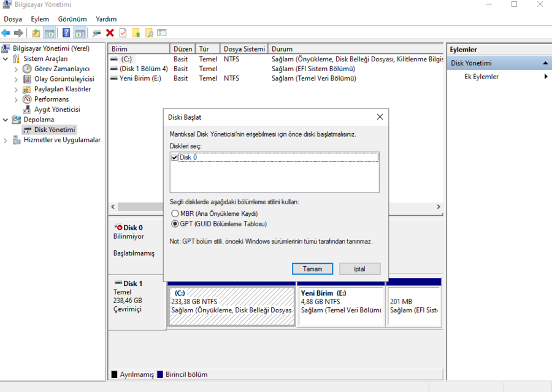
Task: Click the horizontal scrollbar under volume list
Action: pyautogui.click(x=275, y=207)
